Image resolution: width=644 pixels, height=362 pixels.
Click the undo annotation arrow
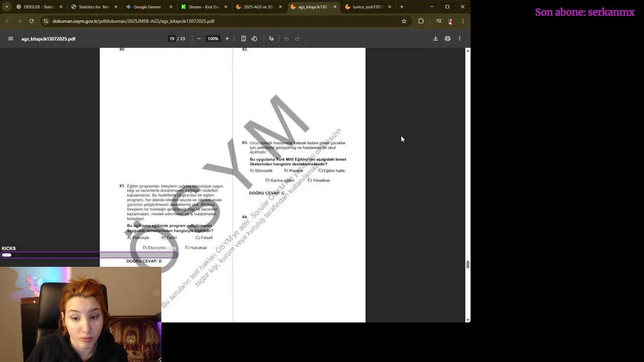tap(286, 39)
